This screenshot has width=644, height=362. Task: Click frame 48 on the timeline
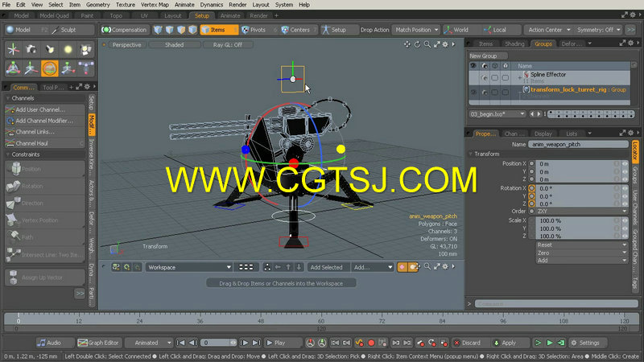point(261,320)
